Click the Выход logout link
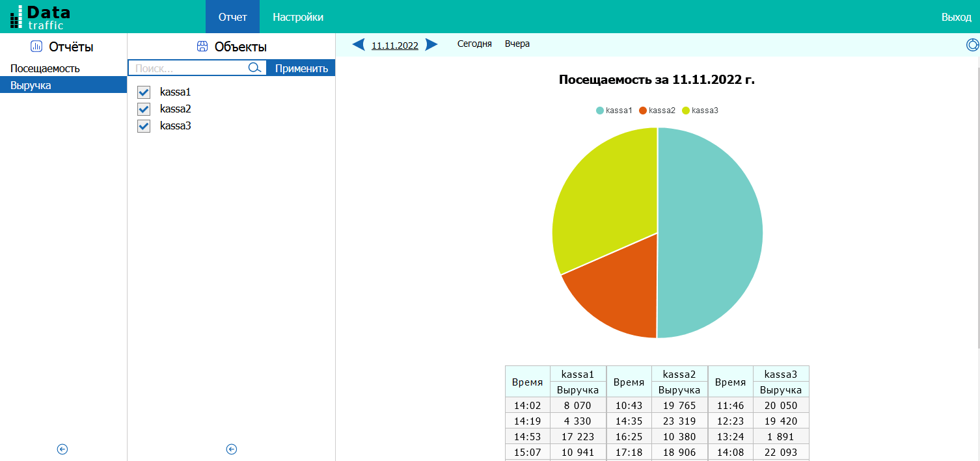The width and height of the screenshot is (980, 461). [956, 17]
